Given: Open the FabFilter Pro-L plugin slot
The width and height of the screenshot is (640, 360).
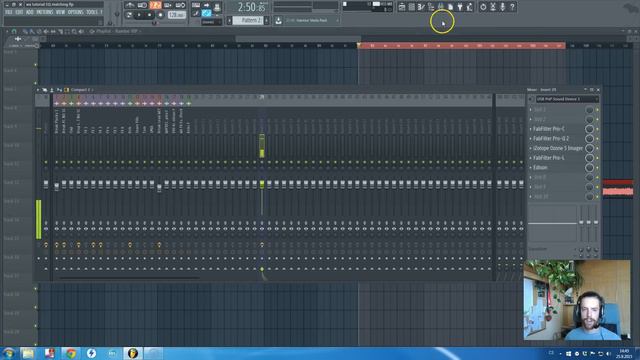Looking at the screenshot, I should pos(549,158).
